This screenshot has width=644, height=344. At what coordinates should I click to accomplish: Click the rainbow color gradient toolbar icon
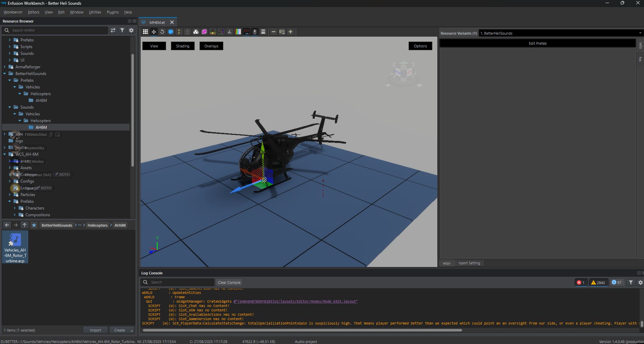tap(238, 32)
